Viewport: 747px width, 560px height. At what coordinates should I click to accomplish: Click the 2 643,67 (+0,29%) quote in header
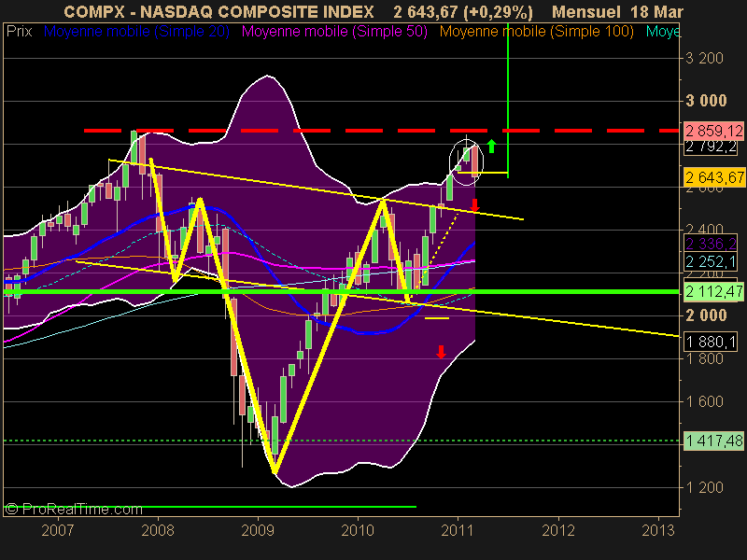click(x=463, y=12)
